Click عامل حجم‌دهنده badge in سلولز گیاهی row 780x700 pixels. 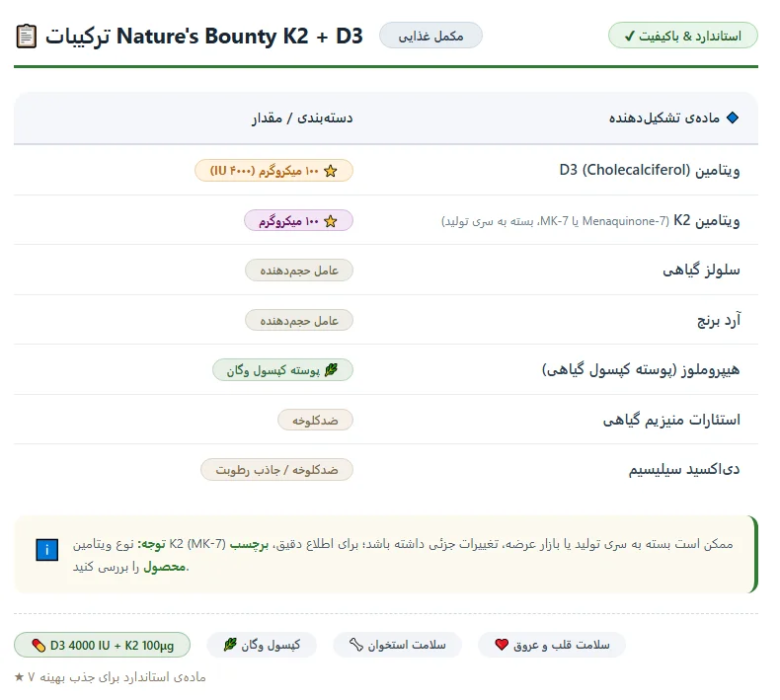(x=299, y=271)
